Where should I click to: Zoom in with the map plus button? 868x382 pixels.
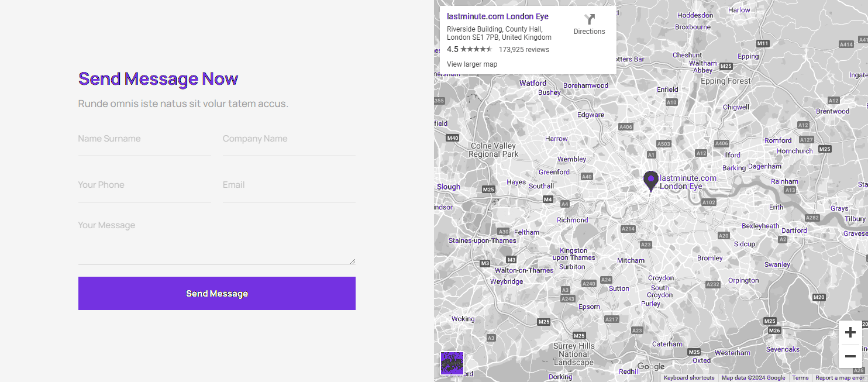click(x=850, y=333)
